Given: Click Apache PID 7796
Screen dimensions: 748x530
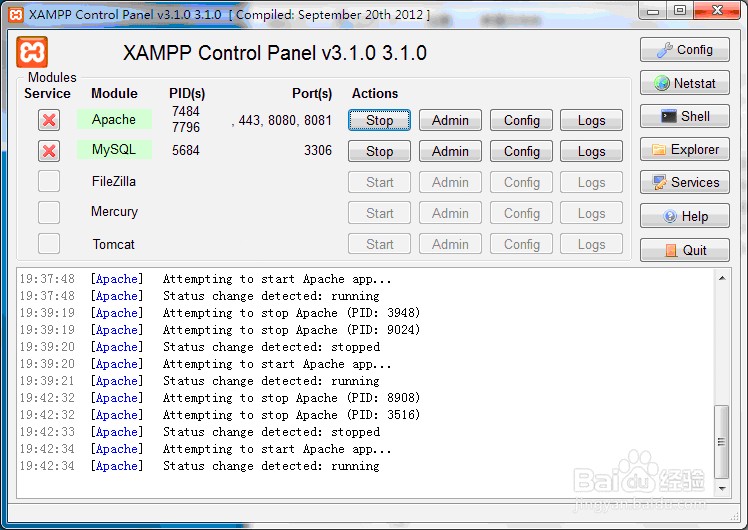Looking at the screenshot, I should coord(186,127).
